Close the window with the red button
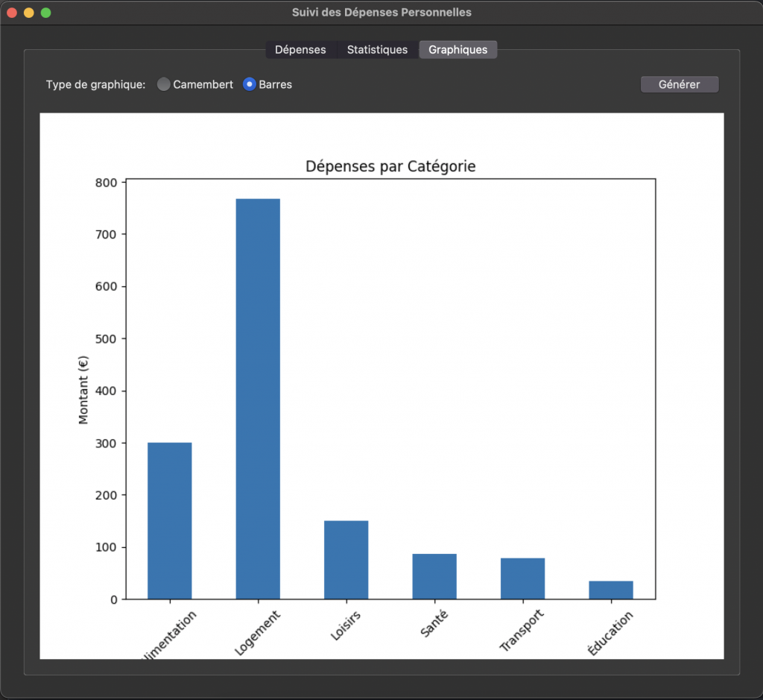763x700 pixels. (12, 13)
